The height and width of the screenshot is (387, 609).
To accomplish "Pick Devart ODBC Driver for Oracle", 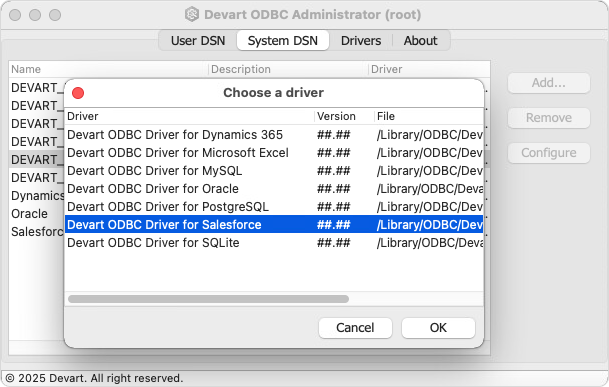I will 274,189.
